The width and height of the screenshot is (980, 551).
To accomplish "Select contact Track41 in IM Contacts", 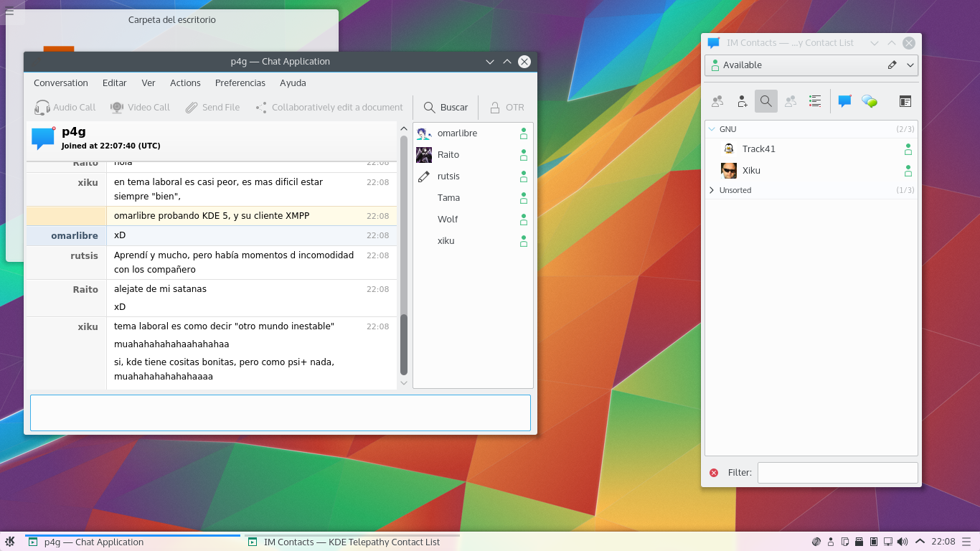I will (811, 149).
